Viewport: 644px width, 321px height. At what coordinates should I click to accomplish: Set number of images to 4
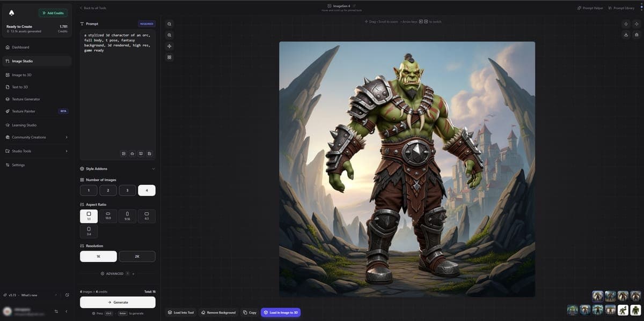click(147, 190)
